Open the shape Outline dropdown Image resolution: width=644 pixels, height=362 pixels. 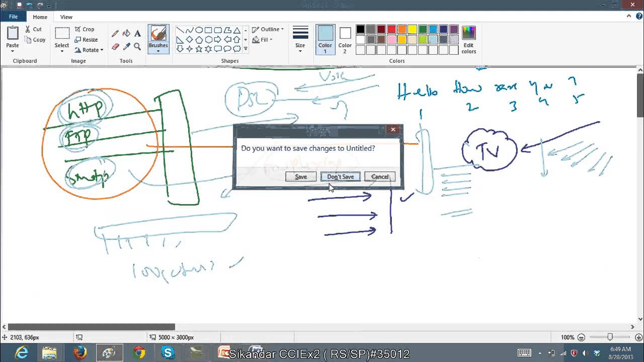click(x=268, y=29)
